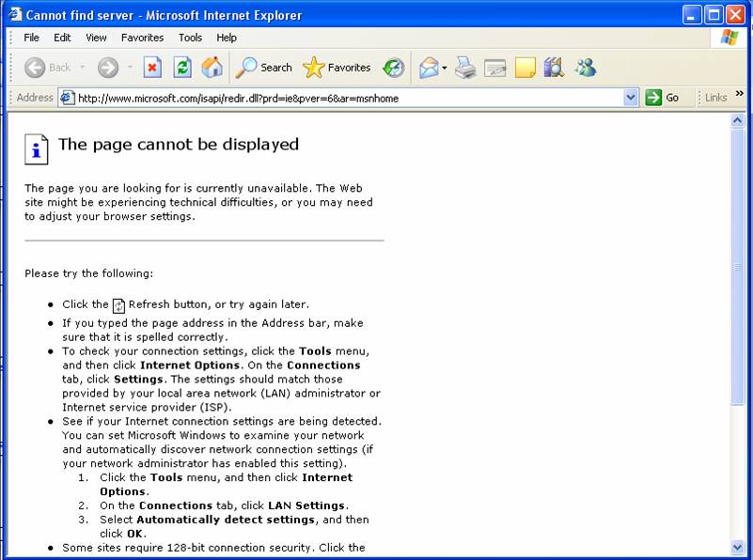Maximize the Internet Explorer window
This screenshot has height=560, width=753.
(x=714, y=15)
